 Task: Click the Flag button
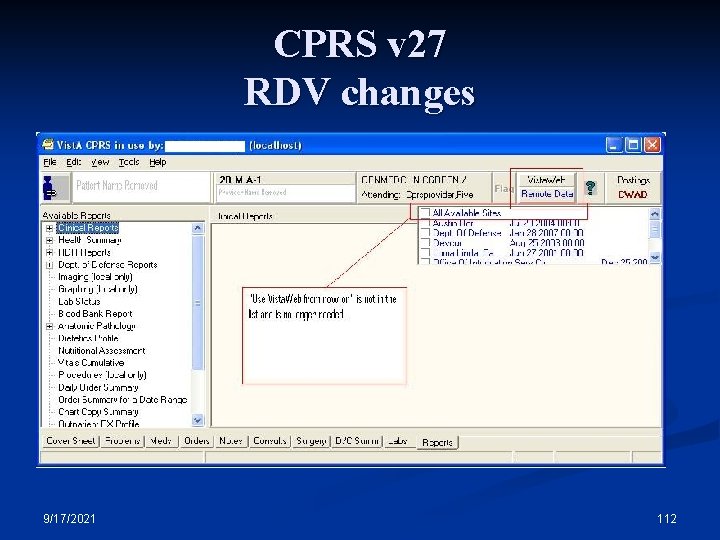(x=504, y=188)
